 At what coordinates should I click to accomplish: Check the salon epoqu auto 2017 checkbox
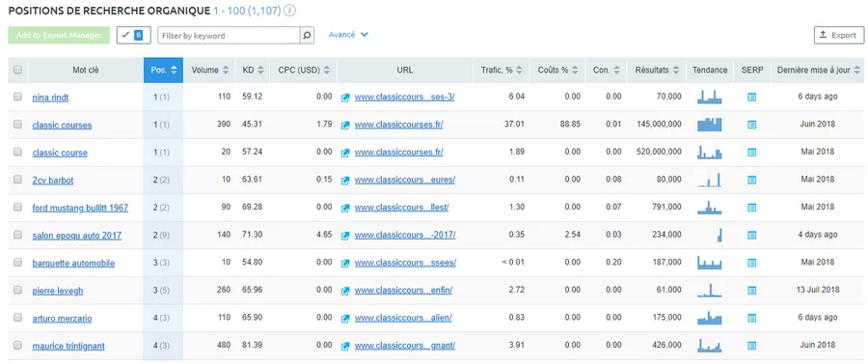[x=17, y=235]
